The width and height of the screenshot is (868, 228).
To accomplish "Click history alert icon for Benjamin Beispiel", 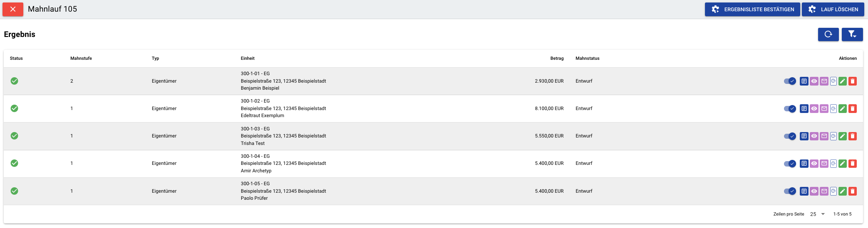I will point(833,81).
